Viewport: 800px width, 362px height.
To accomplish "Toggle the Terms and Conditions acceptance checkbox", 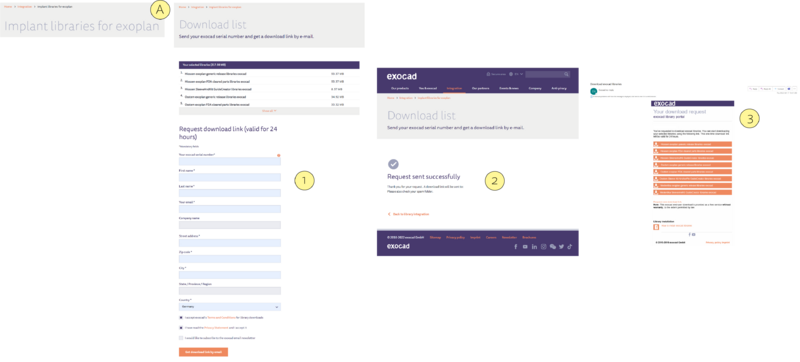I will pos(181,317).
